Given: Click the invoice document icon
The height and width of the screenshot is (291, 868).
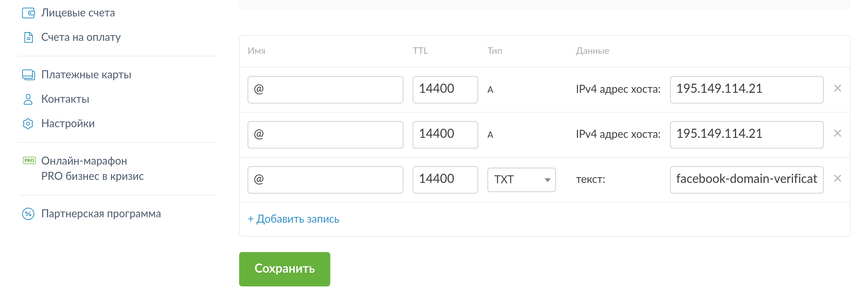Looking at the screenshot, I should point(29,37).
